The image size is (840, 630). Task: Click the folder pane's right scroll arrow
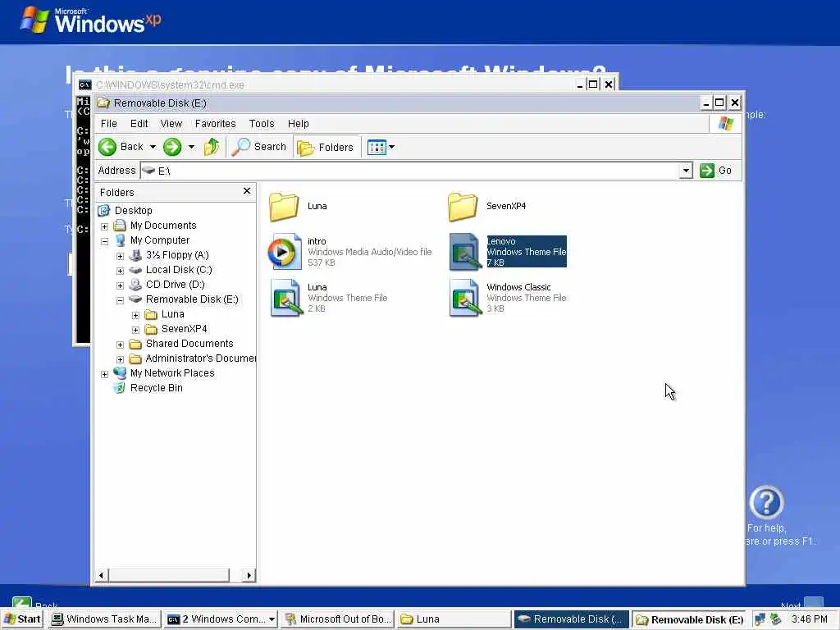pos(249,575)
